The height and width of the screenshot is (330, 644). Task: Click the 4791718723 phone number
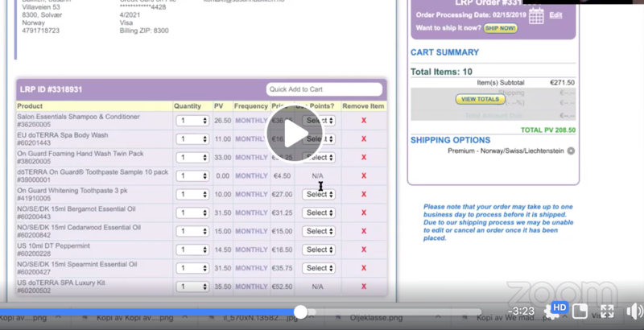coord(41,31)
